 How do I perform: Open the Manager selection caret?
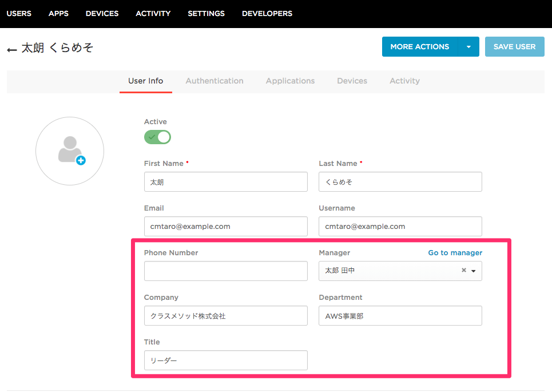[x=474, y=270]
